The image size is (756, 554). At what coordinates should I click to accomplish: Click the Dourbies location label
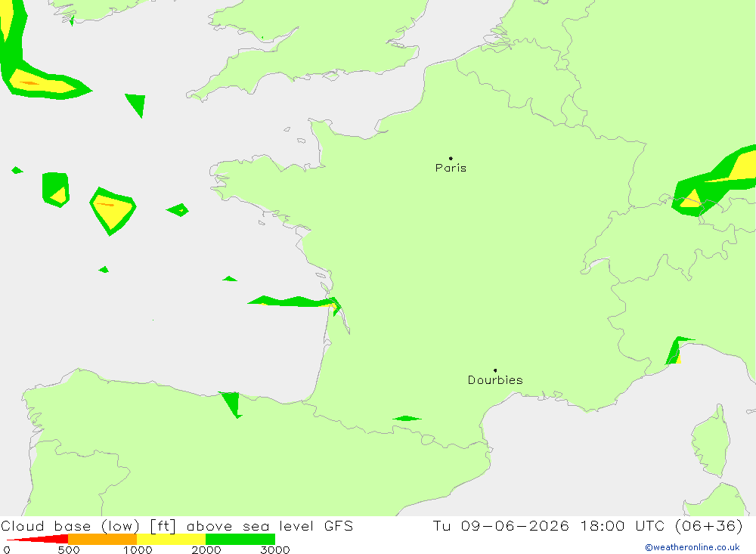495,380
